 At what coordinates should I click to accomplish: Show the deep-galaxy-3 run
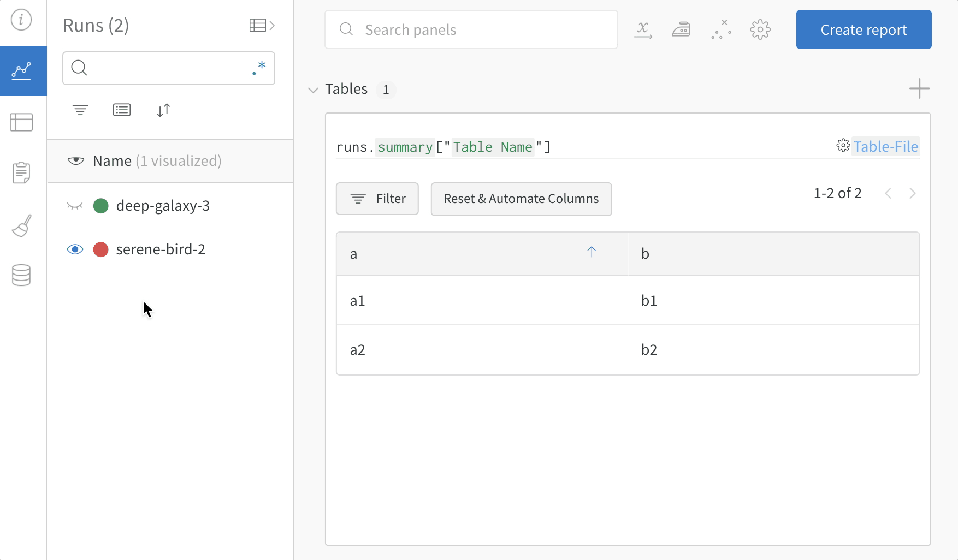pyautogui.click(x=75, y=206)
